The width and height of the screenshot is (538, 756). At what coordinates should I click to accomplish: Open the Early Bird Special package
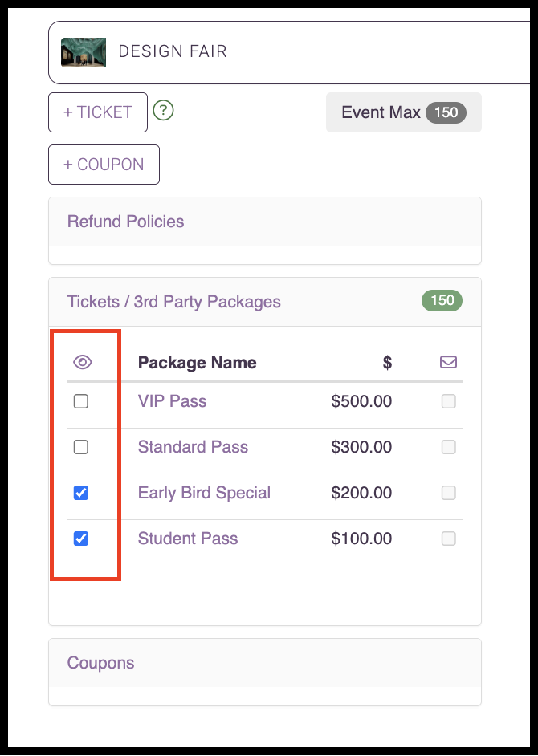click(x=203, y=493)
